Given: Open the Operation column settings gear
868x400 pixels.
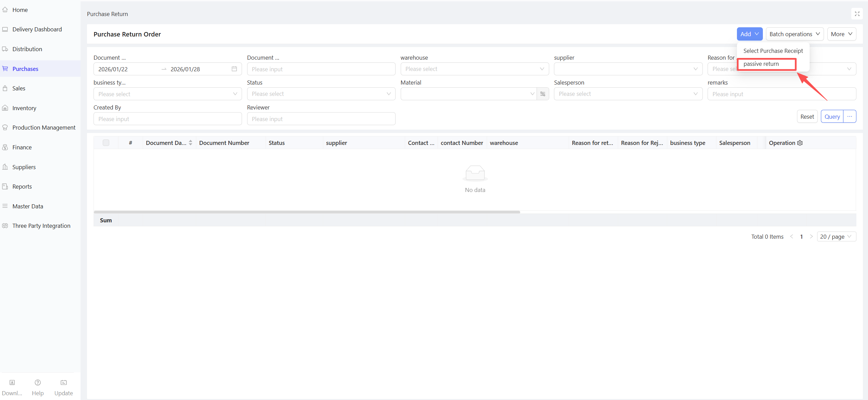Looking at the screenshot, I should coord(800,143).
